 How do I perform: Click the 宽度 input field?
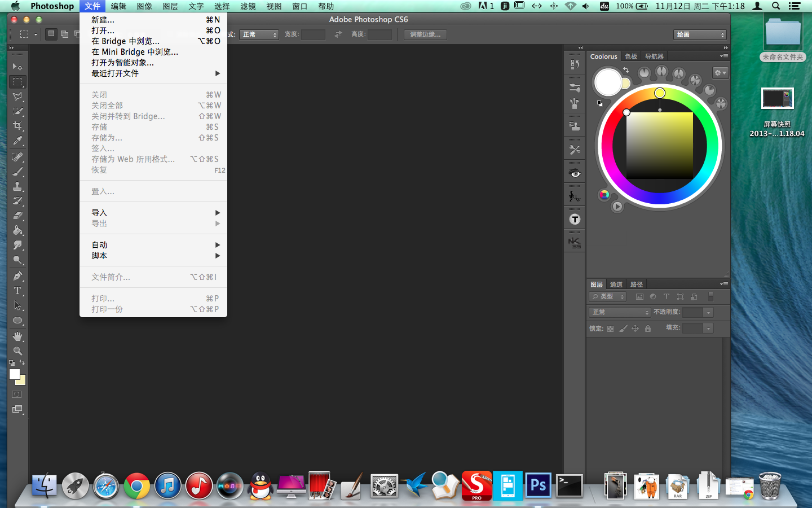313,34
